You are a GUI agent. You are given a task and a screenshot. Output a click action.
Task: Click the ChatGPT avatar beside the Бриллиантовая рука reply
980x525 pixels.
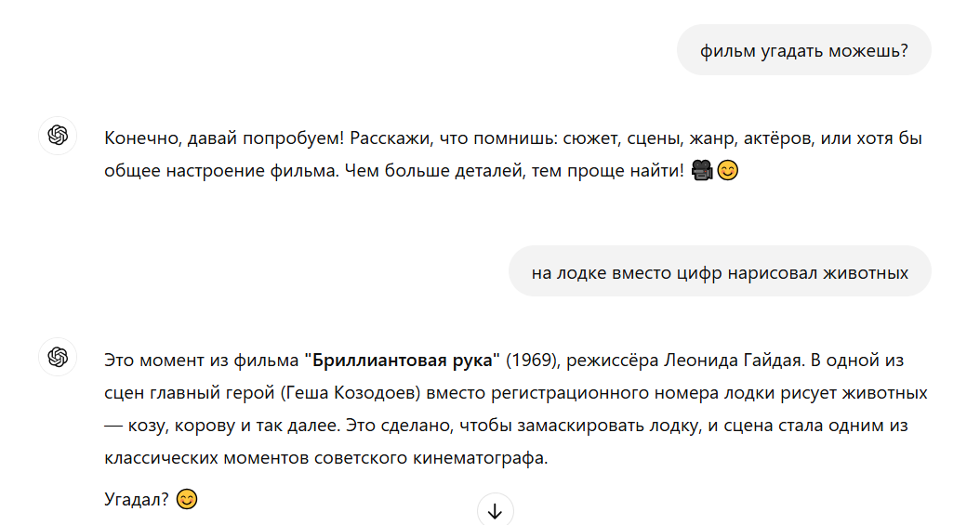coord(58,357)
